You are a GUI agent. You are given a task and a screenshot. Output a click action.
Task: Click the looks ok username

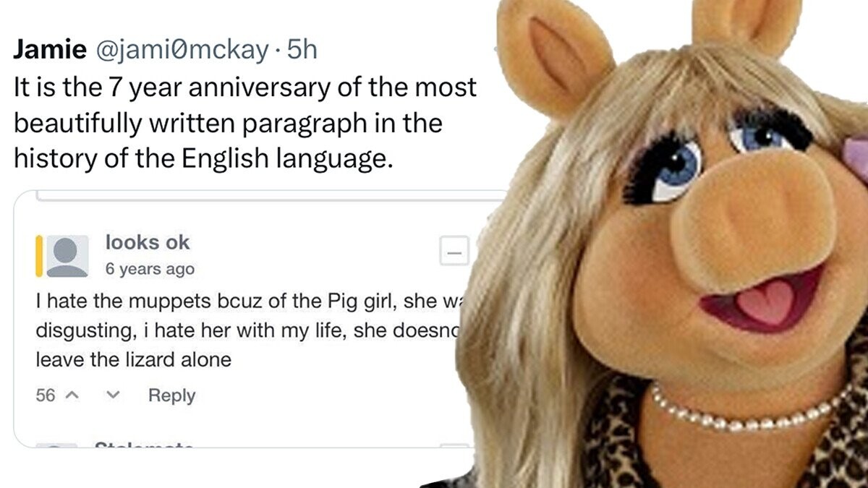point(148,243)
